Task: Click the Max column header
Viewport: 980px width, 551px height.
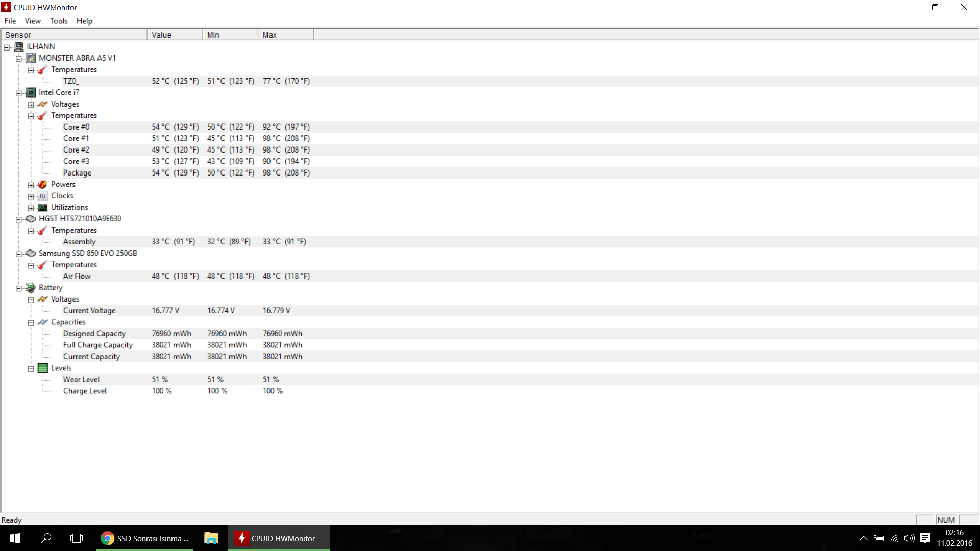Action: 285,35
